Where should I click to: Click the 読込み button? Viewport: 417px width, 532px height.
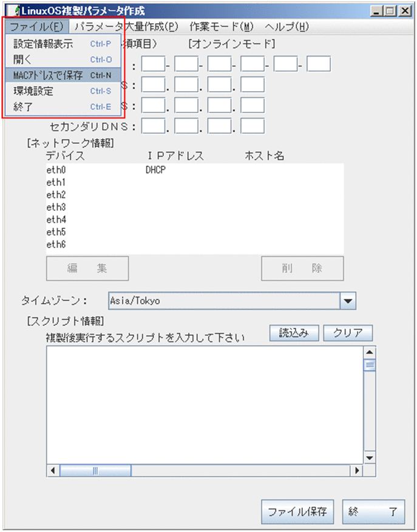(x=294, y=333)
